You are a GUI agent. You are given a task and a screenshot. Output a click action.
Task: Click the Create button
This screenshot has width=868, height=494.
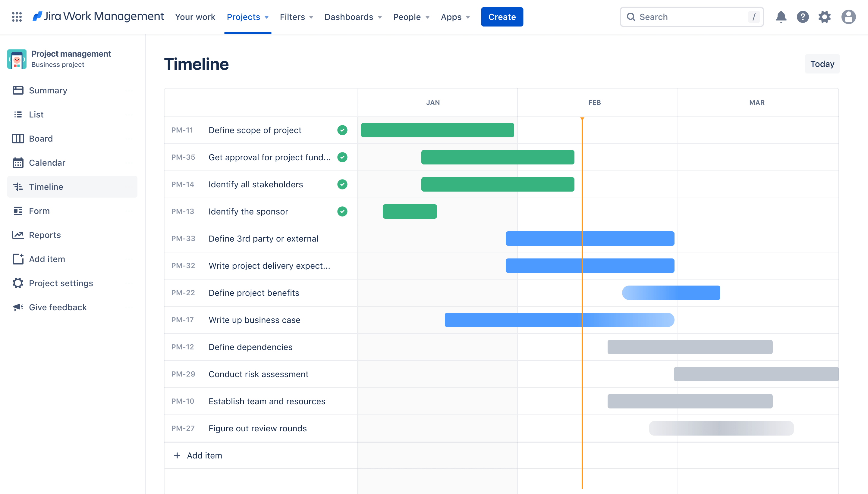[502, 17]
